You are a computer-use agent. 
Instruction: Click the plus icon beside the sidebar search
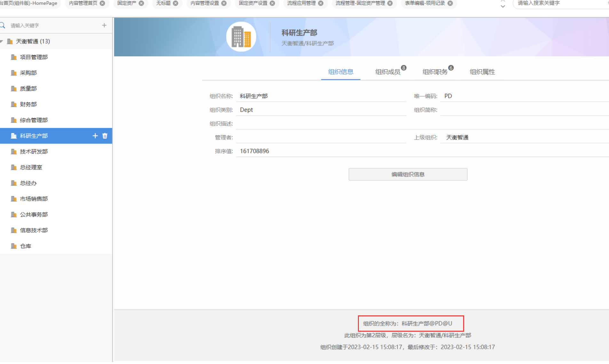[104, 25]
